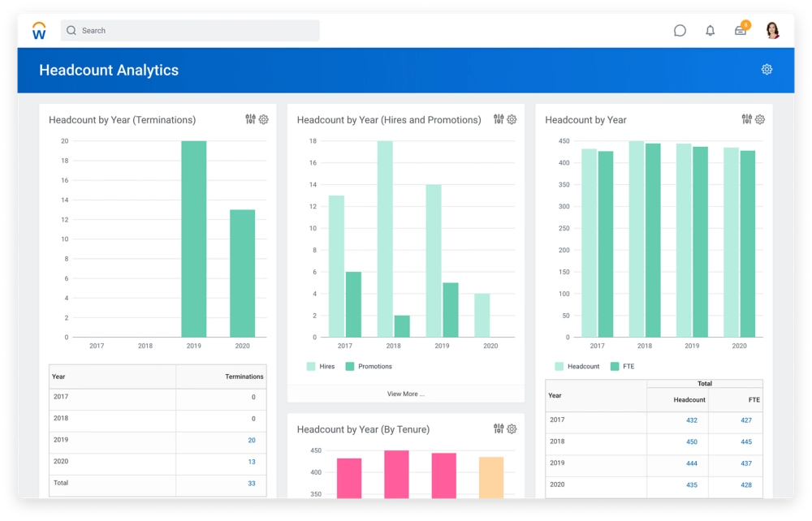812x521 pixels.
Task: Open filter controls on Terminations chart
Action: 251,119
